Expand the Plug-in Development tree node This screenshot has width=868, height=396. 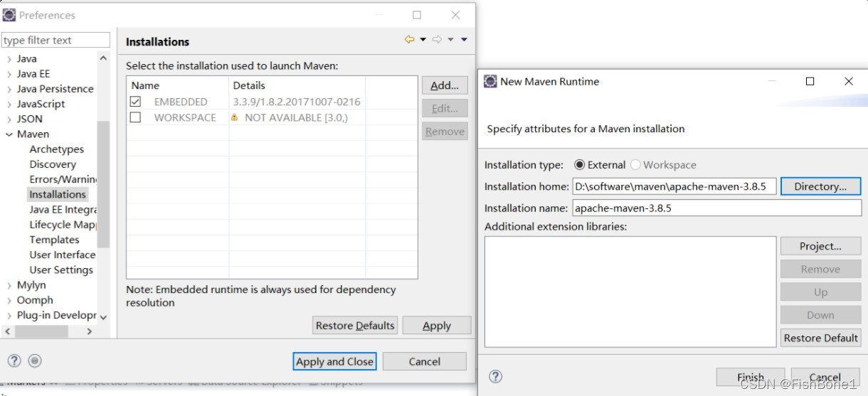(x=9, y=315)
